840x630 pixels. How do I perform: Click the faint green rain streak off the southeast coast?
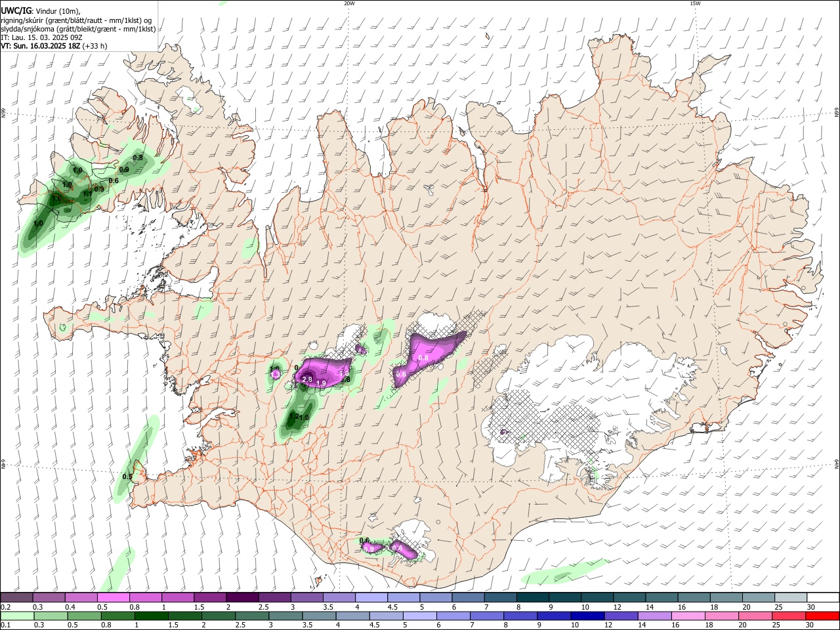(566, 571)
